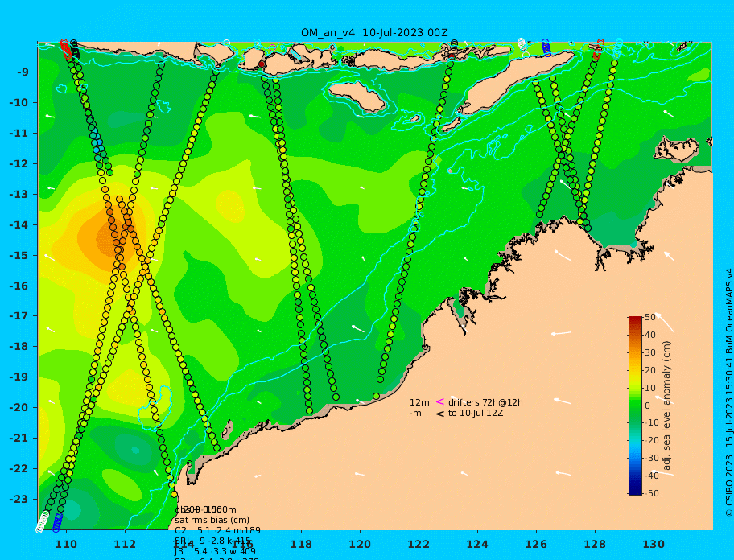Image resolution: width=734 pixels, height=560 pixels.
Task: Click longitude axis label 130
Action: coord(654,544)
